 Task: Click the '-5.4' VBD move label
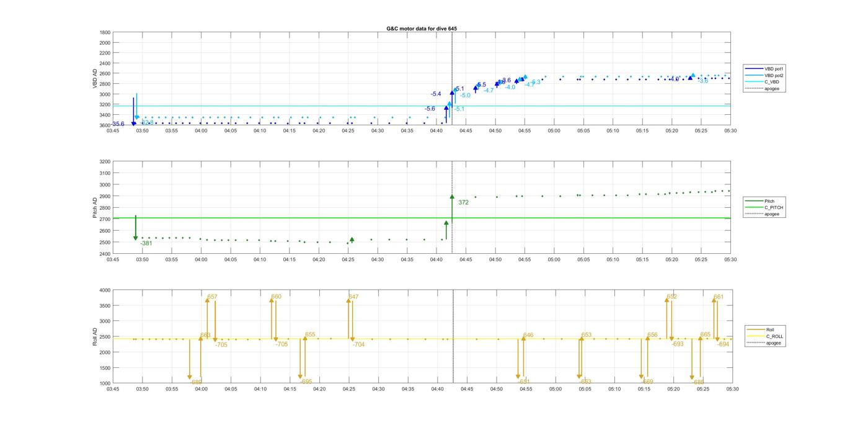[x=436, y=94]
